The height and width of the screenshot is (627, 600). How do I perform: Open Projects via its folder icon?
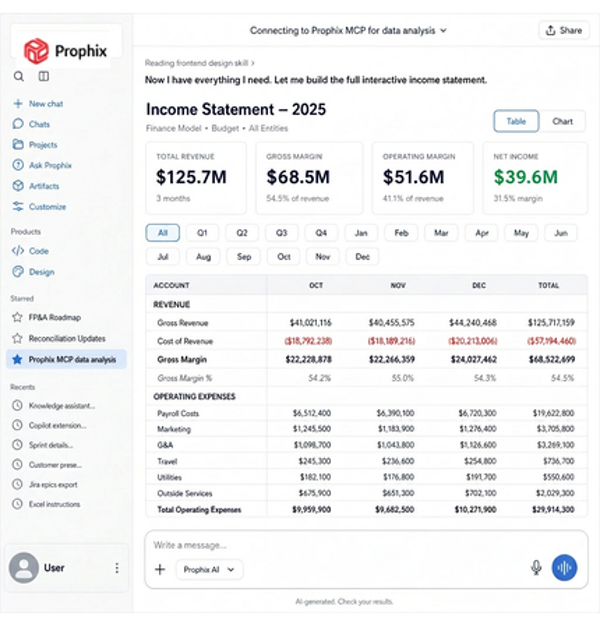18,144
